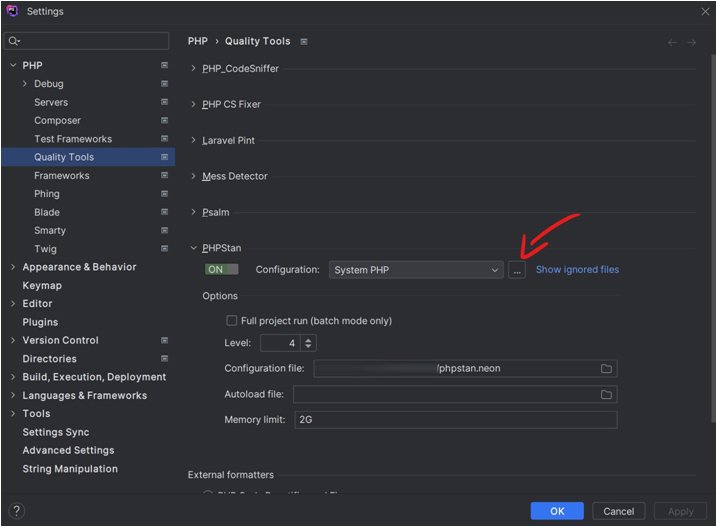The image size is (717, 527).
Task: Click the PhpStorm logo in title bar
Action: 12,11
